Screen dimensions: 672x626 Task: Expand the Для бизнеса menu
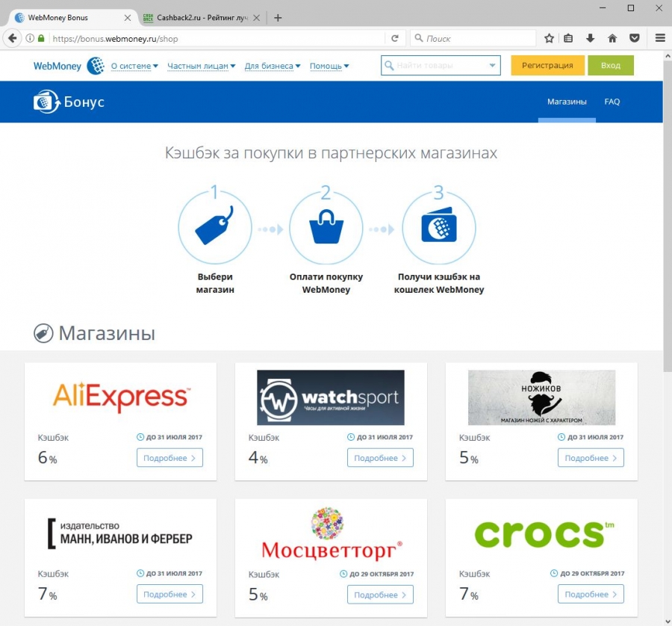pyautogui.click(x=273, y=66)
